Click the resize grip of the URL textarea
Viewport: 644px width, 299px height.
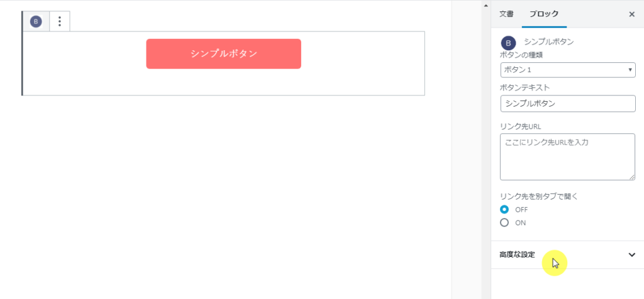click(x=631, y=177)
